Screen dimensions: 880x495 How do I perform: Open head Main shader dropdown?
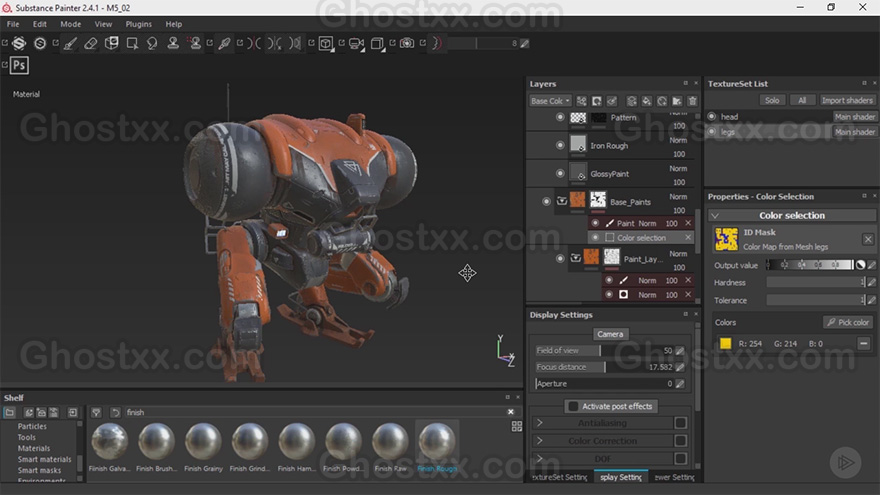[x=855, y=117]
